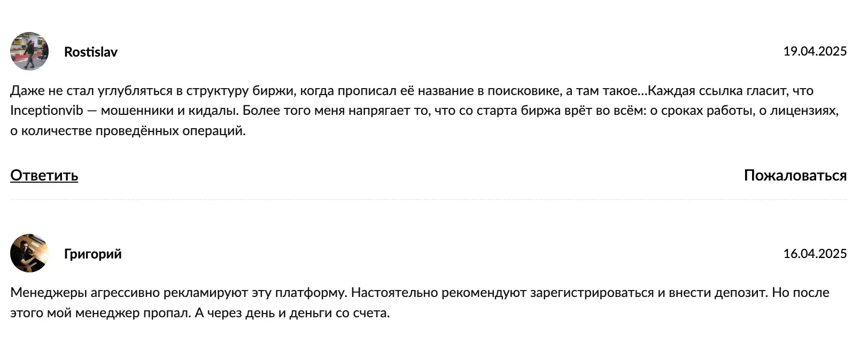Click the phrase проведённых операций
868x344 pixels.
(x=170, y=131)
